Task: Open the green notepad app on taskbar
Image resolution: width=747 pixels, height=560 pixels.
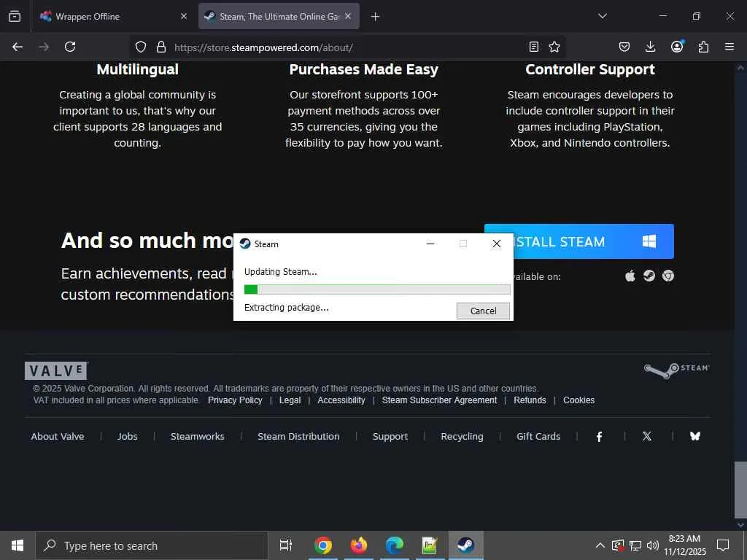Action: 430,545
